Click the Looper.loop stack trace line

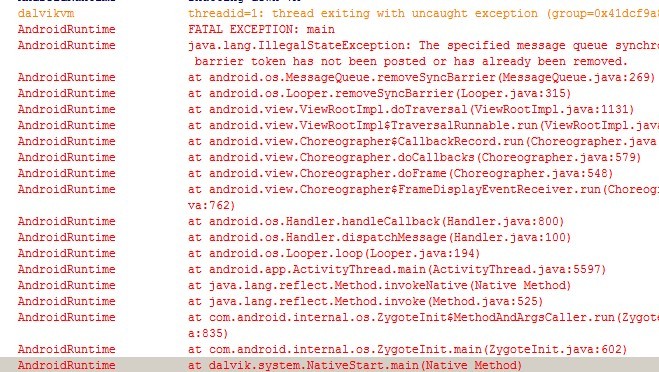pyautogui.click(x=330, y=253)
